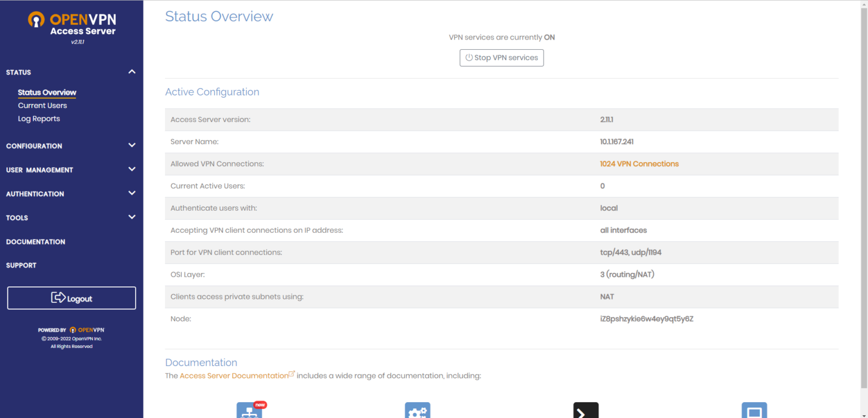868x418 pixels.
Task: Open the Log Reports page
Action: click(38, 118)
